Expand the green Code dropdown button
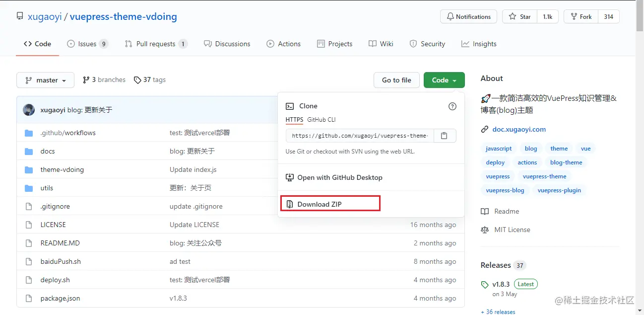The image size is (644, 315). click(444, 80)
